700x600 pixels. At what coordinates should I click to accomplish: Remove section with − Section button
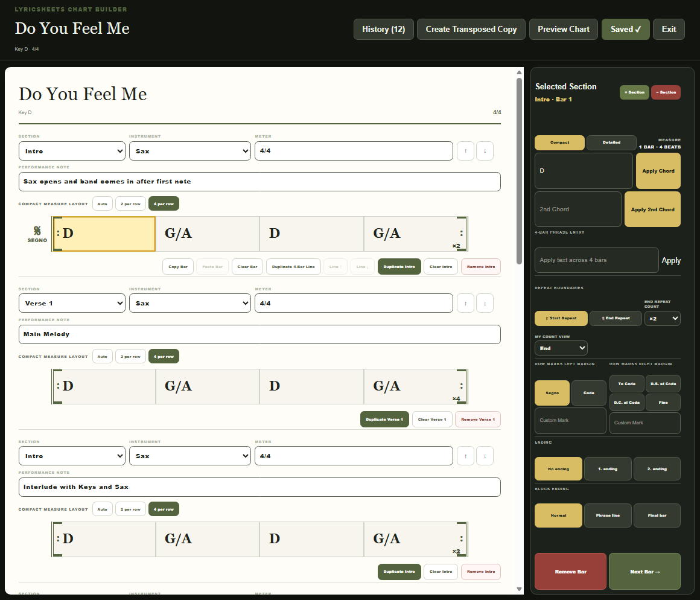pyautogui.click(x=666, y=92)
